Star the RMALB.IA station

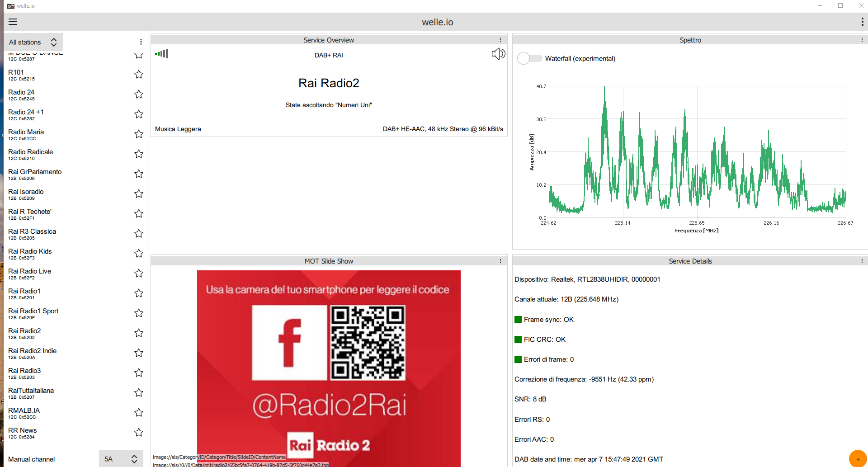pyautogui.click(x=139, y=412)
